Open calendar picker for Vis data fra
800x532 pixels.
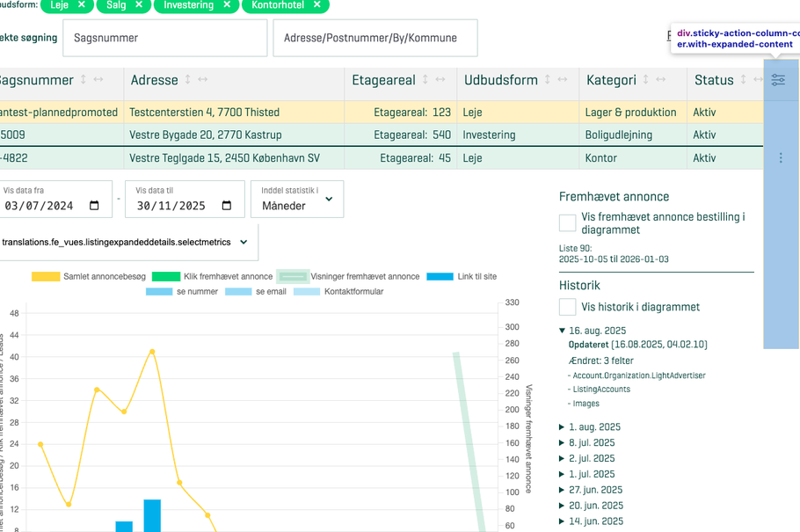coord(95,206)
